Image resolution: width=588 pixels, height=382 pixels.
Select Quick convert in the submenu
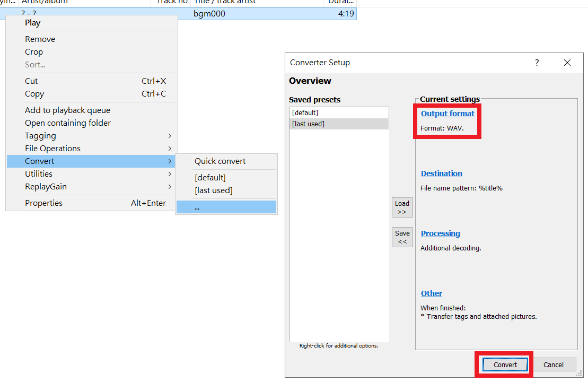pos(220,161)
